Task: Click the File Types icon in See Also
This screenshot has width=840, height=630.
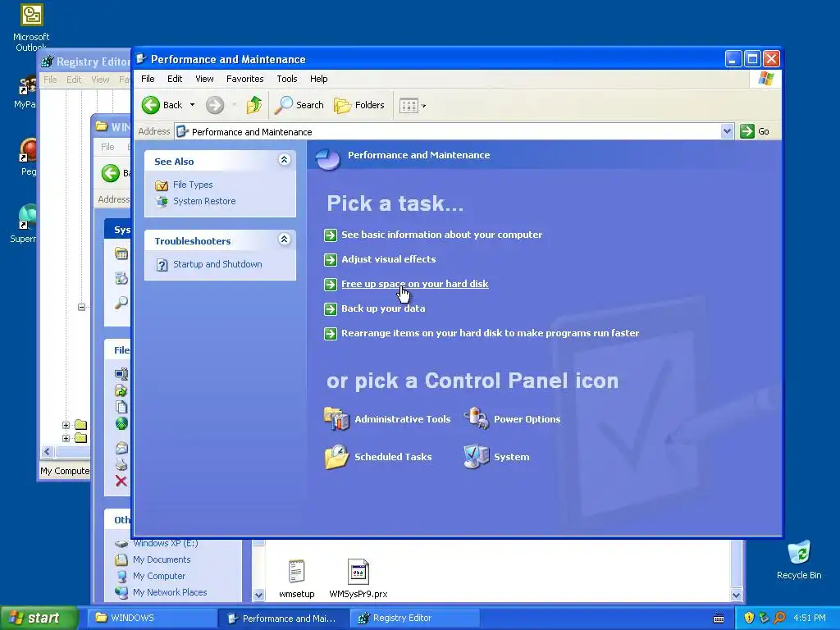Action: pyautogui.click(x=162, y=185)
